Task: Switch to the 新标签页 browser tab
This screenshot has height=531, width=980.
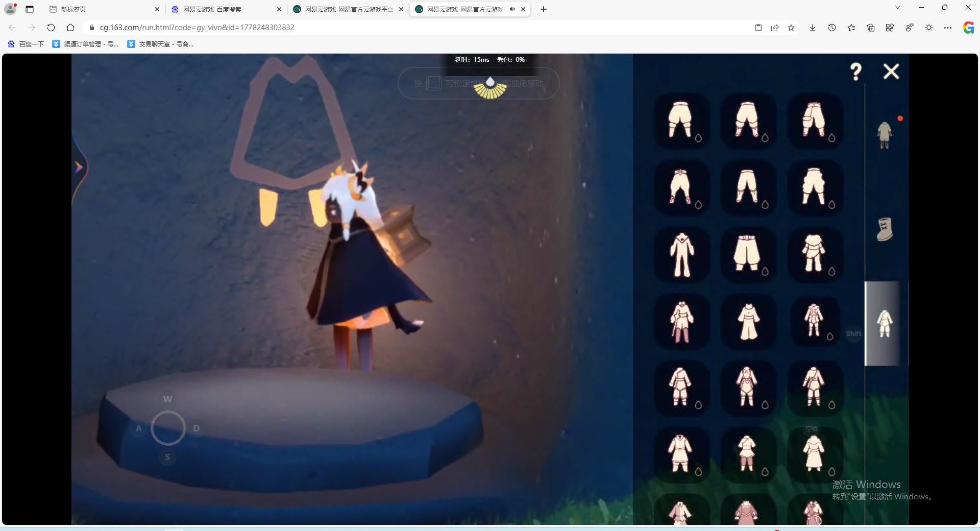Action: 105,9
